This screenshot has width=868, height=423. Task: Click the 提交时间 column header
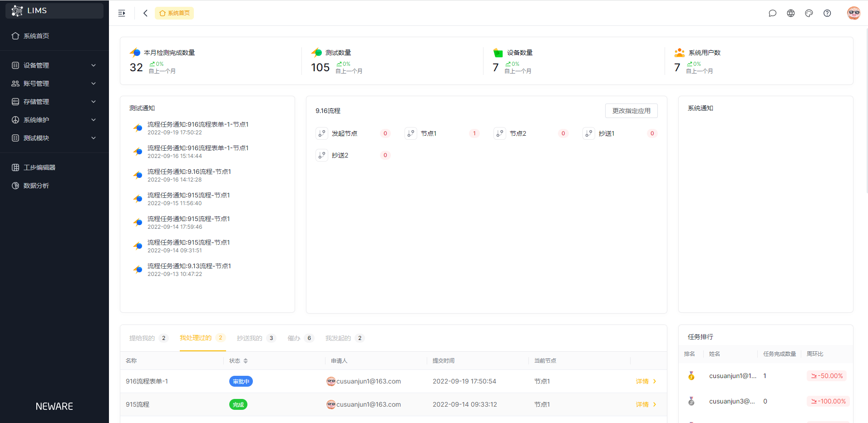[444, 361]
